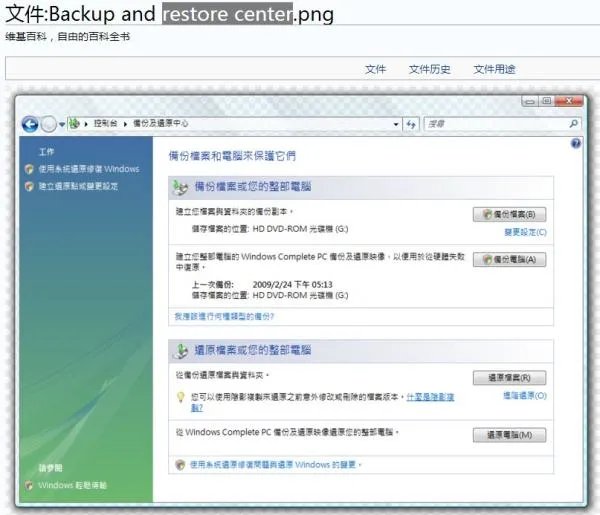Click shield icon beside Windows 輕鬆傳輸
Viewport: 600px width, 515px height.
[x=29, y=486]
